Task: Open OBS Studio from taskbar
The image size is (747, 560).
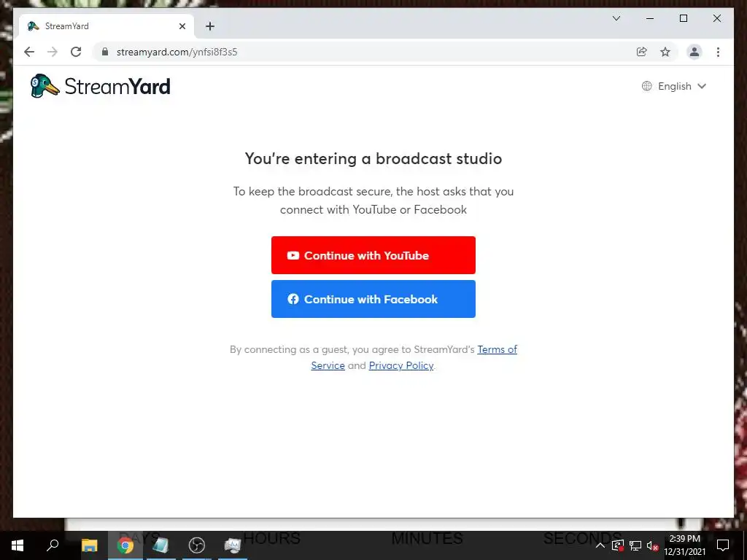Action: tap(197, 545)
